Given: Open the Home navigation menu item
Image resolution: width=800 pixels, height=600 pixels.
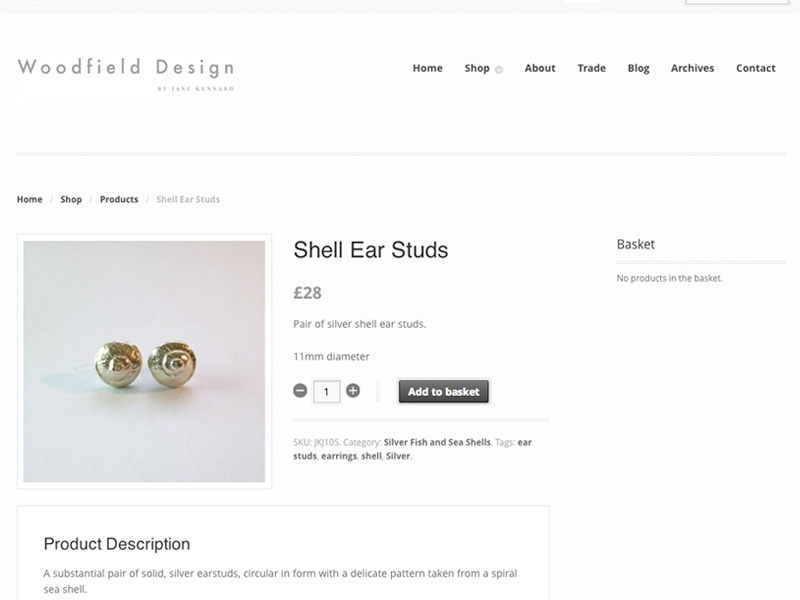Looking at the screenshot, I should (428, 68).
